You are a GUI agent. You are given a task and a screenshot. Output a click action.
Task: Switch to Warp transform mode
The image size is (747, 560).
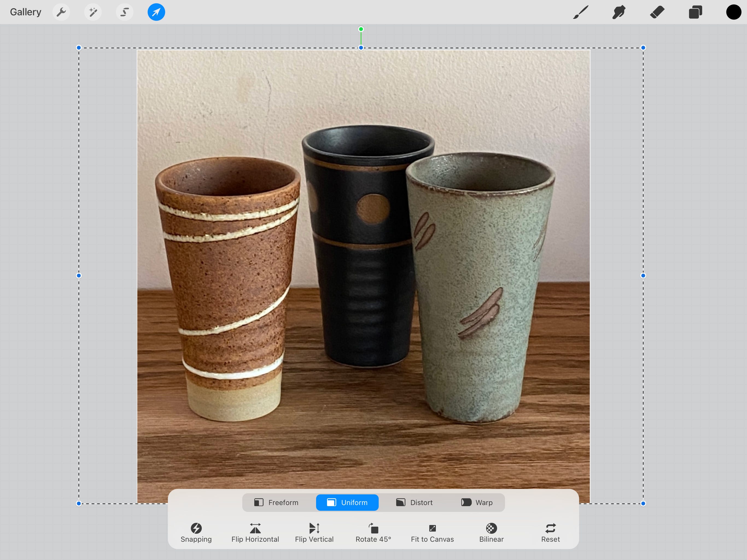477,503
